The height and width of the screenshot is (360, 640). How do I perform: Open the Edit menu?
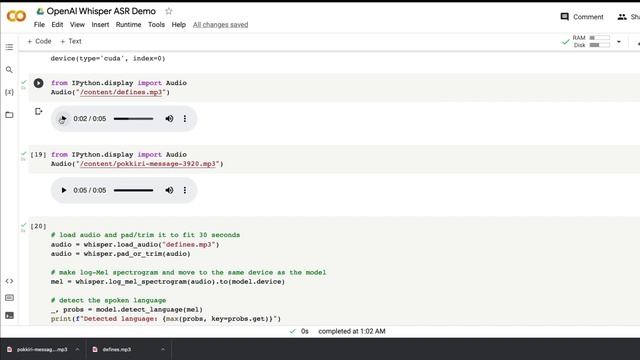pos(57,25)
